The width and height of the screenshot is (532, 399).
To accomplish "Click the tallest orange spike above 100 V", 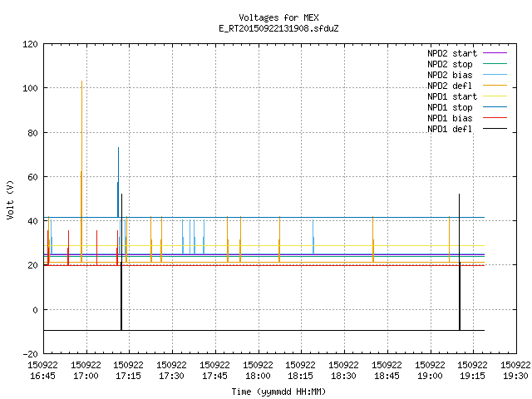I will (x=81, y=171).
